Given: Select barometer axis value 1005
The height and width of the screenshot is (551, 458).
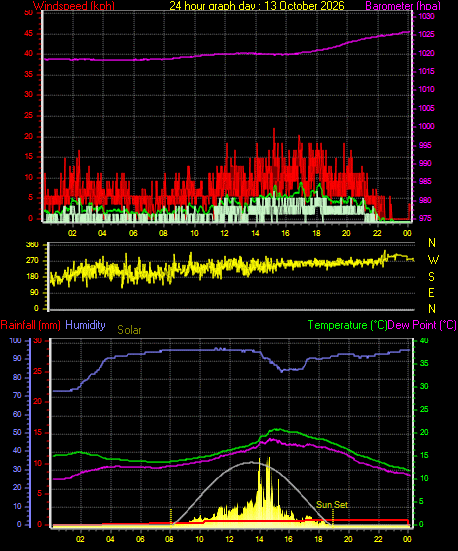Looking at the screenshot, I should coord(426,108).
